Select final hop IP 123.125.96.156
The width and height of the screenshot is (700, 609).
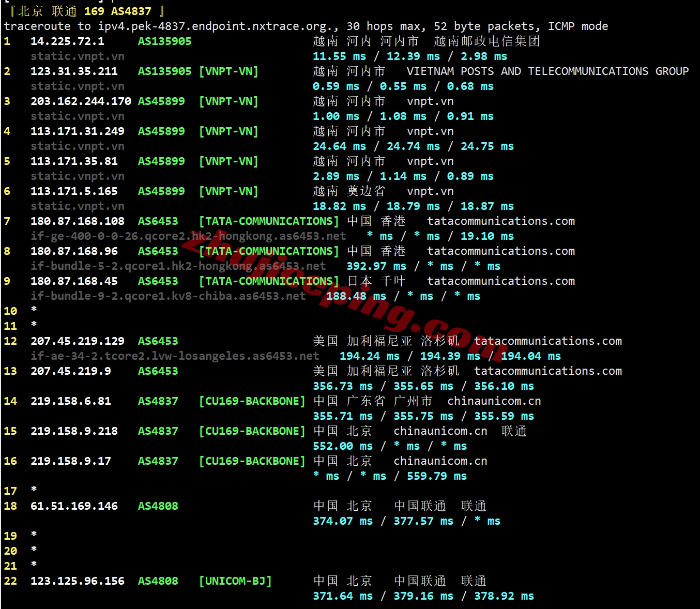click(x=78, y=581)
